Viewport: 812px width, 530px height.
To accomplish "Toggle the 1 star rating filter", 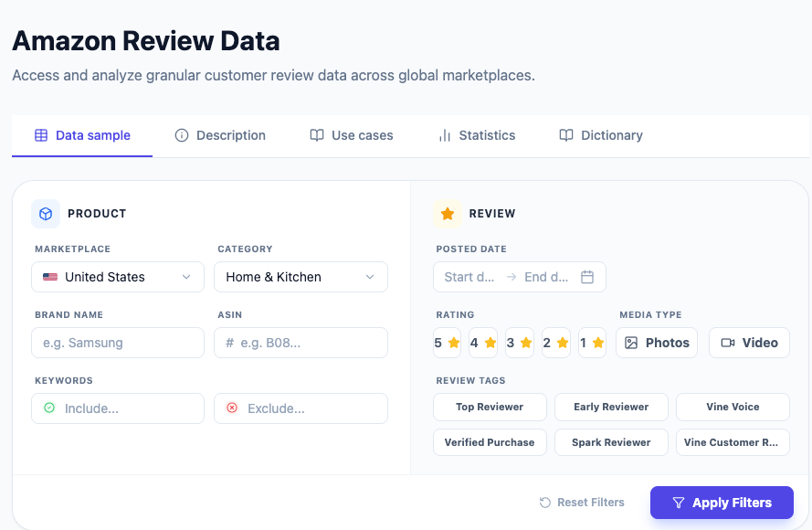I will (x=592, y=343).
